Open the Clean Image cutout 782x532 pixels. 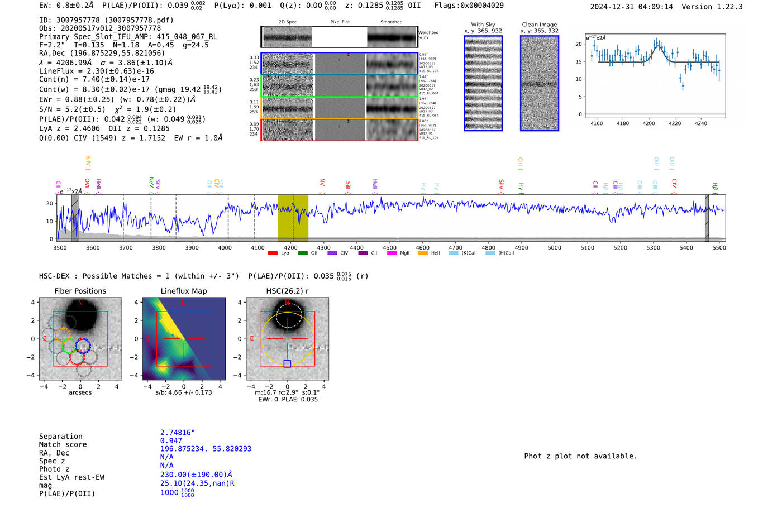[540, 84]
